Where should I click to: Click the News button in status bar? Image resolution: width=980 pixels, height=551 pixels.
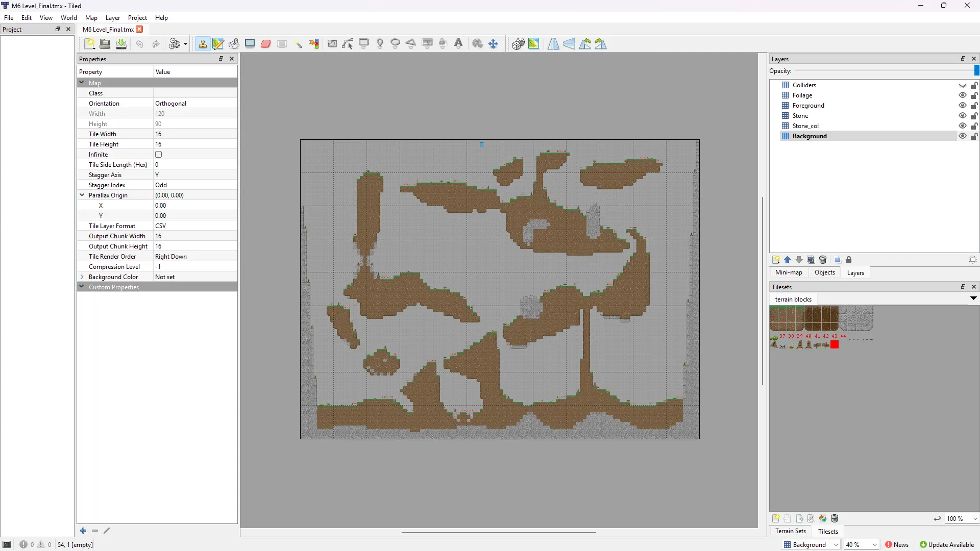pos(897,545)
